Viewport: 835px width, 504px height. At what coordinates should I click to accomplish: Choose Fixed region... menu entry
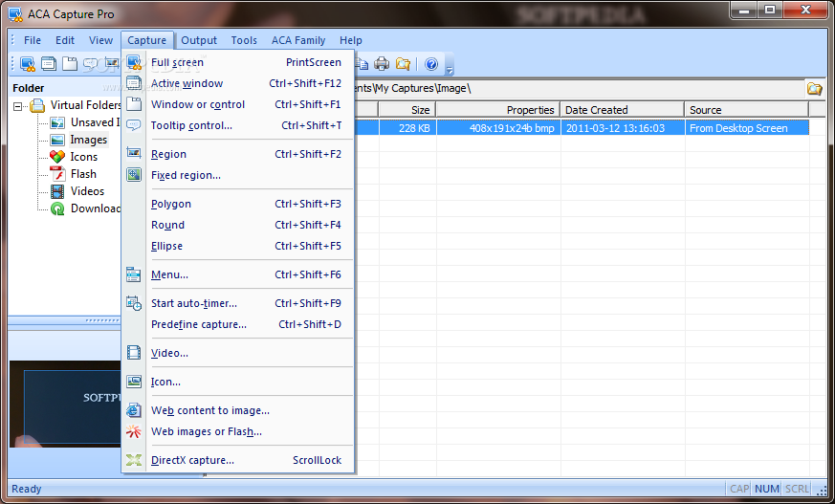238,175
